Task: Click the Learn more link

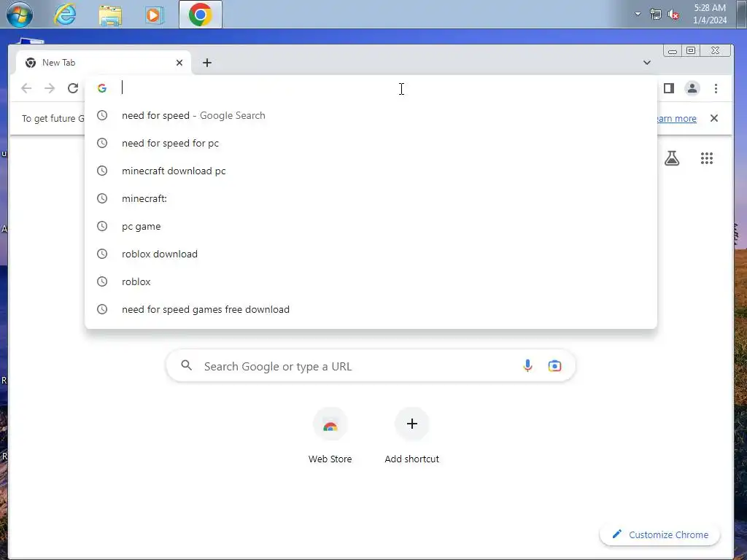Action: pos(676,119)
